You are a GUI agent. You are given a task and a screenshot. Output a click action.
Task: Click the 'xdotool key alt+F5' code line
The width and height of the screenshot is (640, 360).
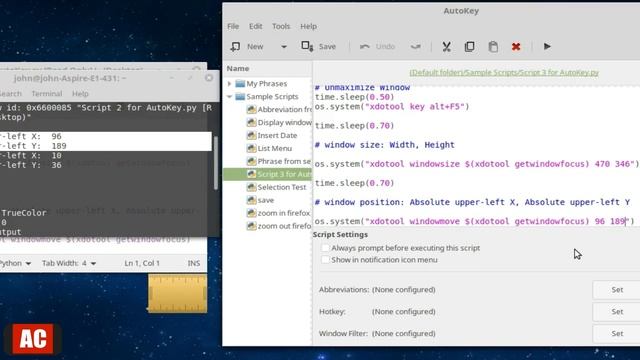point(392,107)
